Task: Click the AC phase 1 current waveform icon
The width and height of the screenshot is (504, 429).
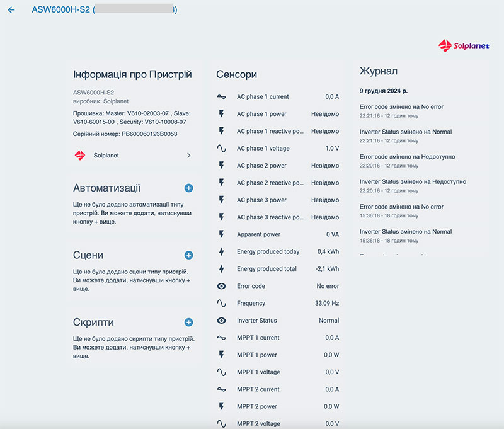Action: 222,97
